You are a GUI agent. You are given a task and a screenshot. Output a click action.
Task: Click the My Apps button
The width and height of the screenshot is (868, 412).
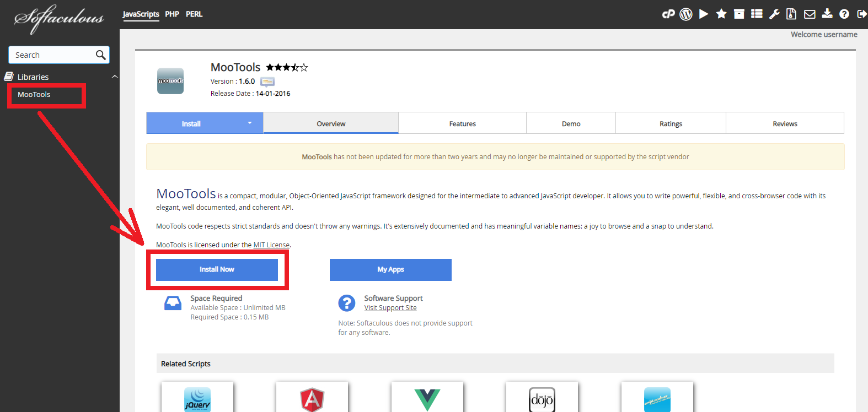[x=390, y=269]
